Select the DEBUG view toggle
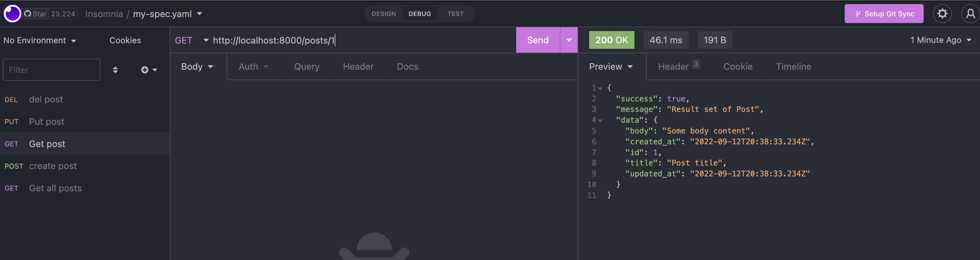 click(x=419, y=14)
